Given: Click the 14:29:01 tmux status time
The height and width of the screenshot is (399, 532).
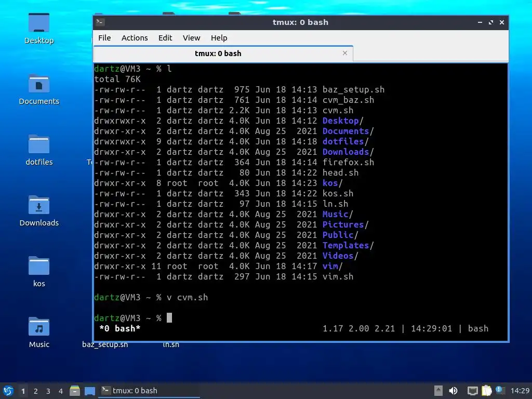Looking at the screenshot, I should click(x=431, y=328).
